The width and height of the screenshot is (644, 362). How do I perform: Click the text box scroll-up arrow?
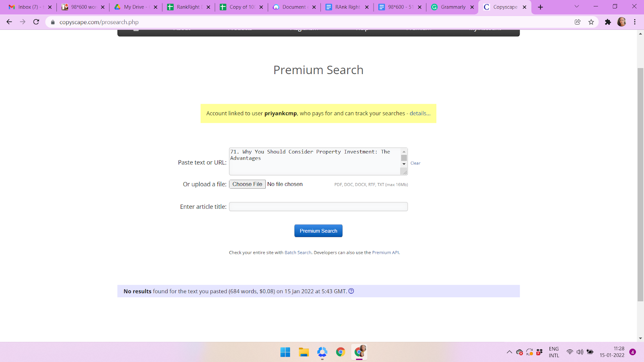pos(404,152)
